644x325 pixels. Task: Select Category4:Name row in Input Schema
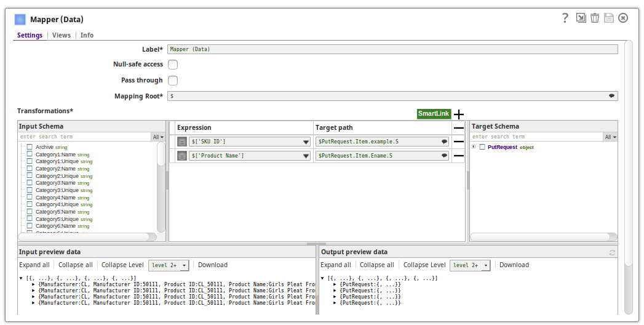[x=62, y=198]
